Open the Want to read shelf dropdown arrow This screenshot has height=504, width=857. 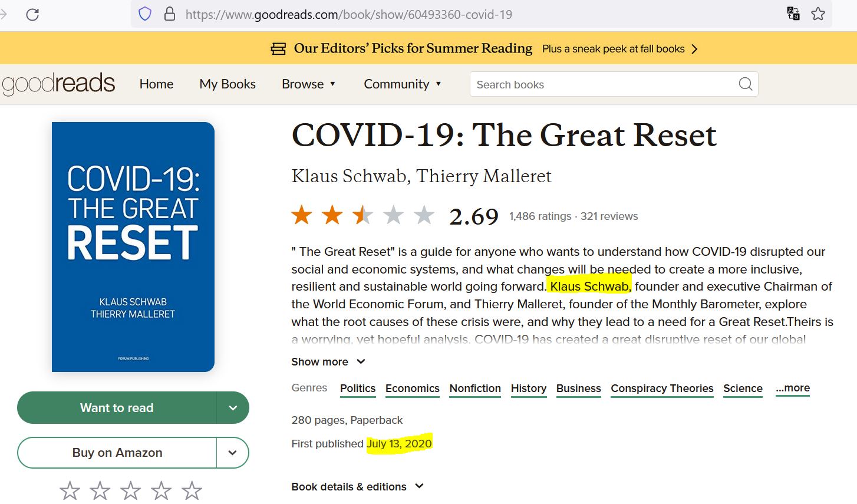233,408
